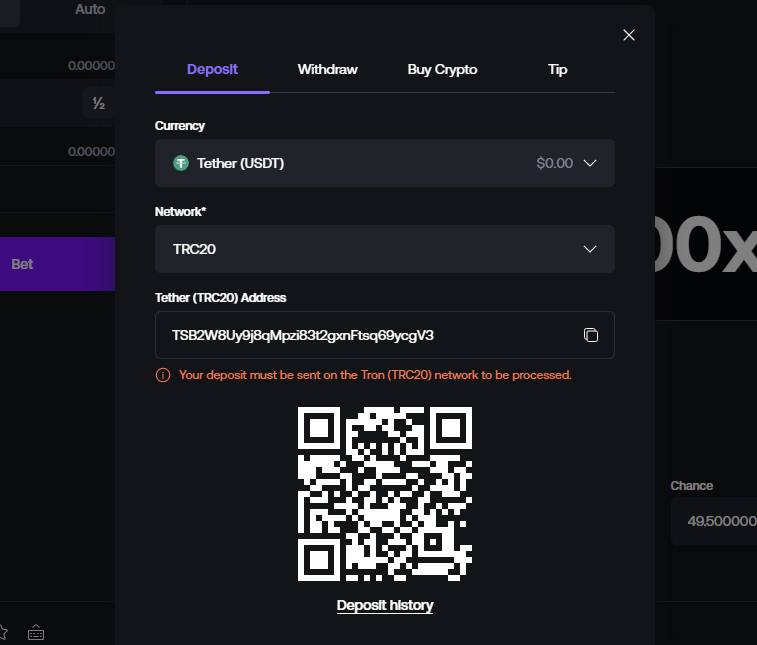757x645 pixels.
Task: Open the Tip tab
Action: 558,70
